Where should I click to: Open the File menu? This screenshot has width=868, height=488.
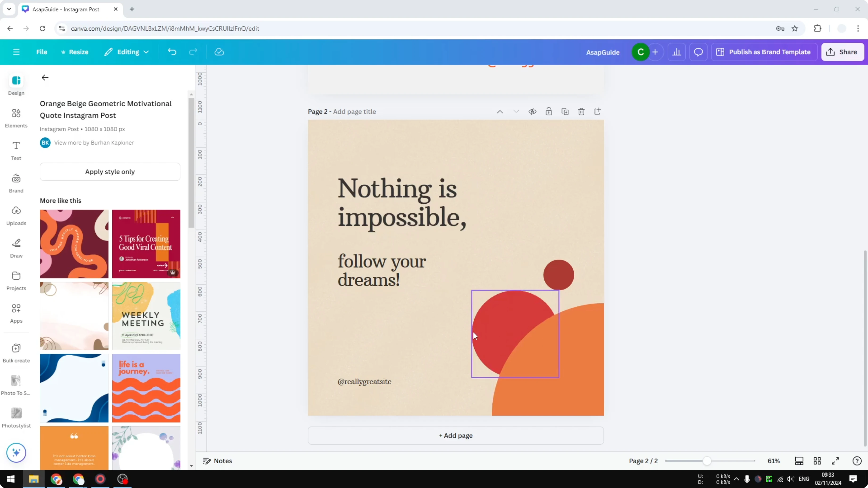[42, 52]
